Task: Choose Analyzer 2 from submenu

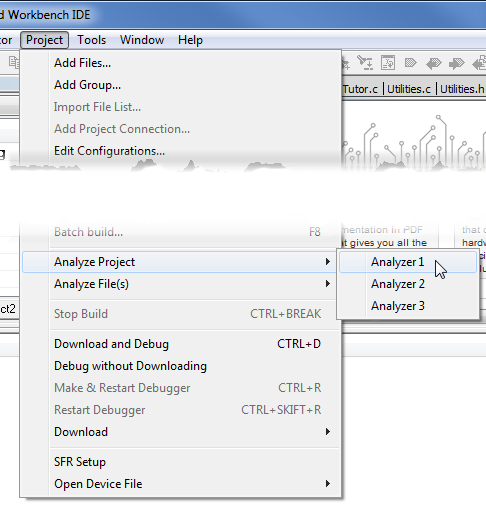Action: point(408,284)
